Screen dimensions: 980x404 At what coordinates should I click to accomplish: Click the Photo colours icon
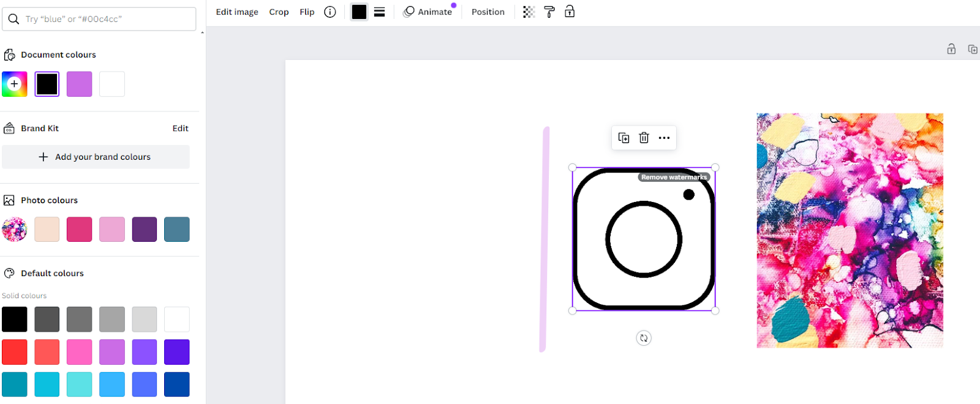click(9, 200)
